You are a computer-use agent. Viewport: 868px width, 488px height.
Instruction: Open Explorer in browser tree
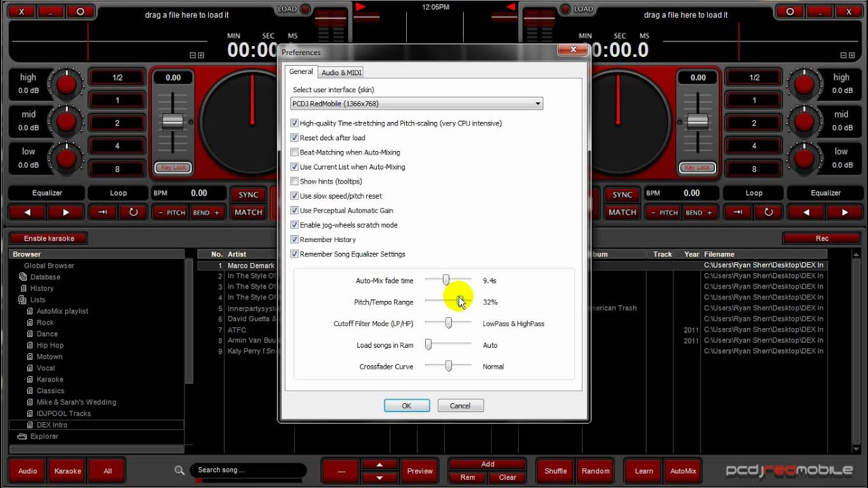pos(44,436)
